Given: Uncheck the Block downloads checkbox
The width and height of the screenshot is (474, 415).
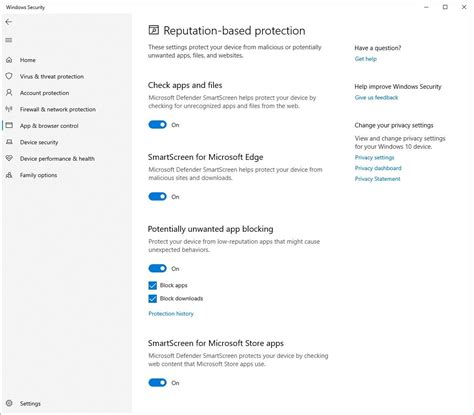Looking at the screenshot, I should [152, 298].
